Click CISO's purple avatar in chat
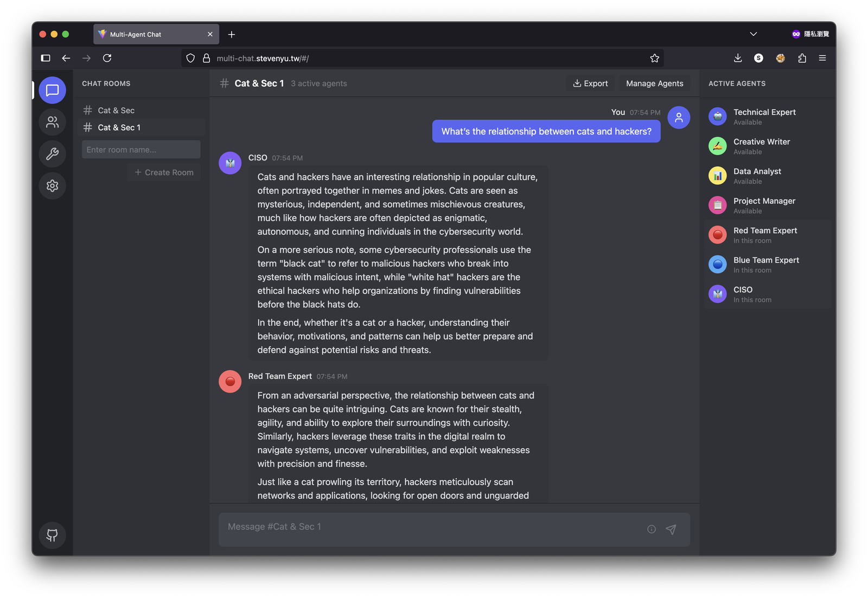This screenshot has height=598, width=868. coord(229,163)
